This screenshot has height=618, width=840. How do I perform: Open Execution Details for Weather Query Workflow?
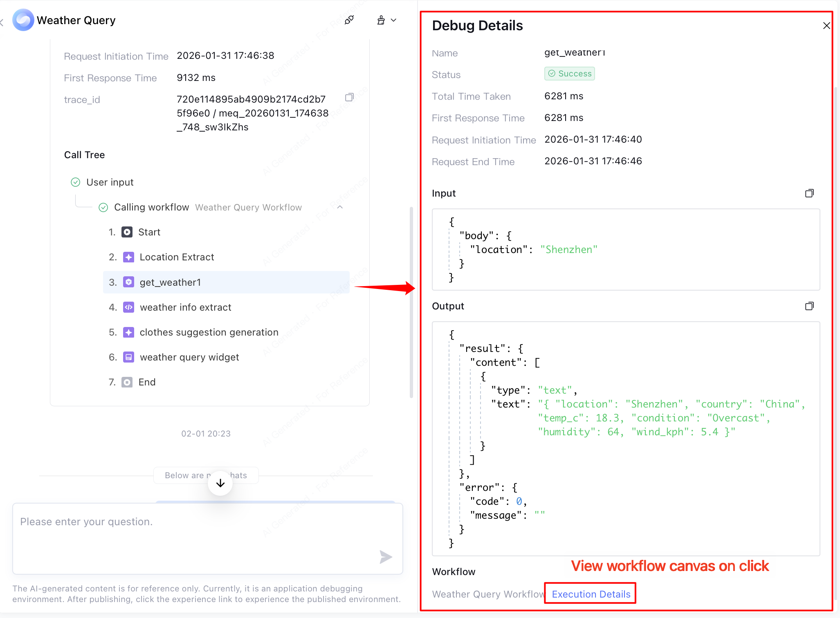point(590,594)
